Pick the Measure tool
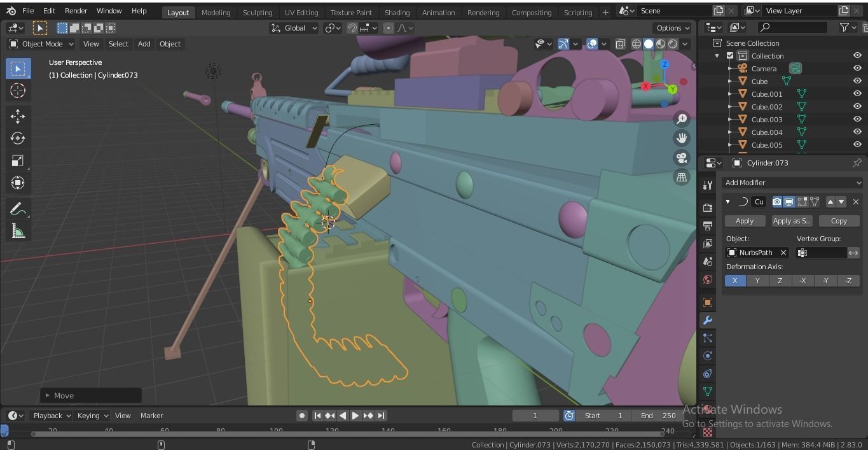Screen dimensions: 868x450 18,231
